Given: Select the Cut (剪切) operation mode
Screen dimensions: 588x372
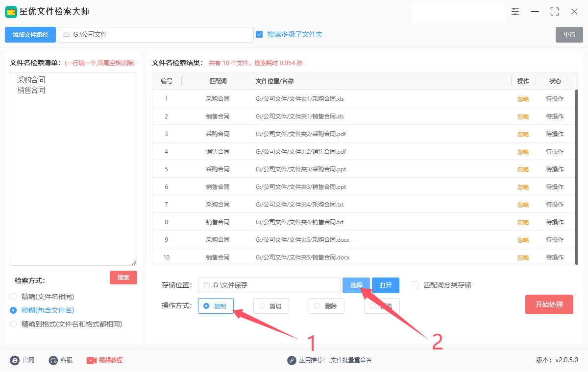Looking at the screenshot, I should pyautogui.click(x=271, y=306).
